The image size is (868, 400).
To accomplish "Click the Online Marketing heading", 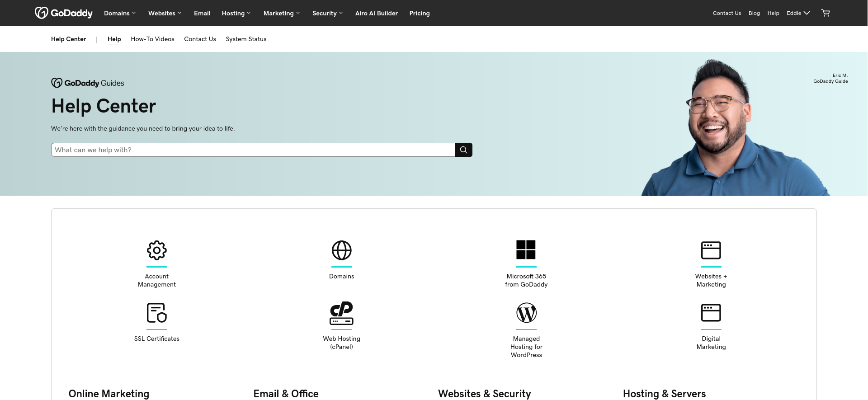I will point(109,394).
